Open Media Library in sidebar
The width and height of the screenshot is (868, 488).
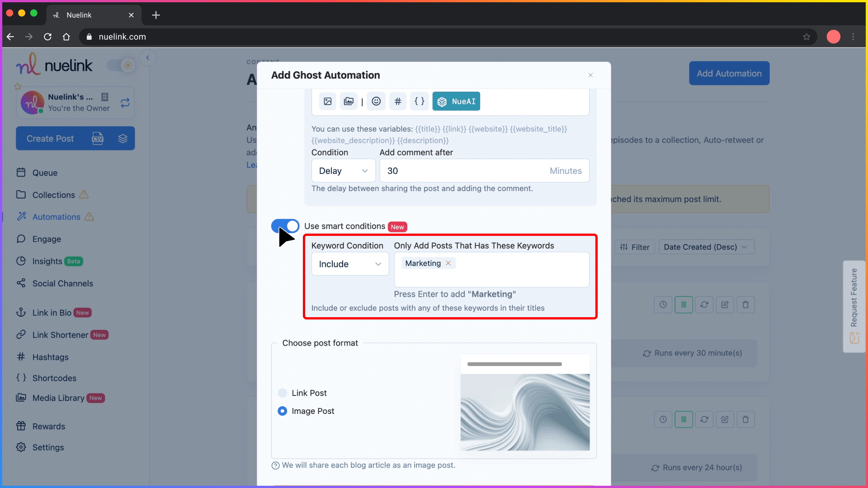point(58,398)
